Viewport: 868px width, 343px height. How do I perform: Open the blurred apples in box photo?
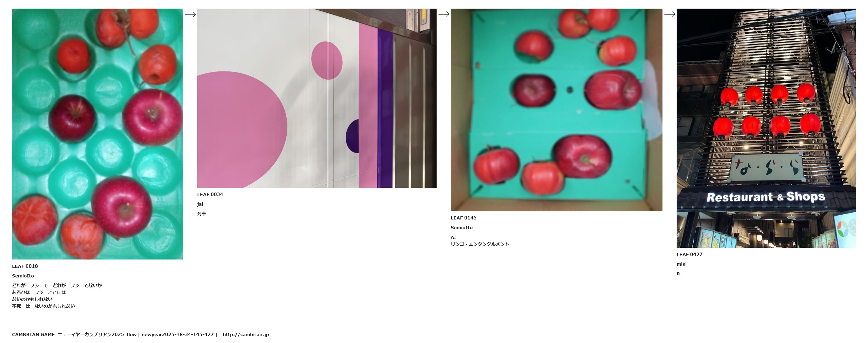(556, 110)
